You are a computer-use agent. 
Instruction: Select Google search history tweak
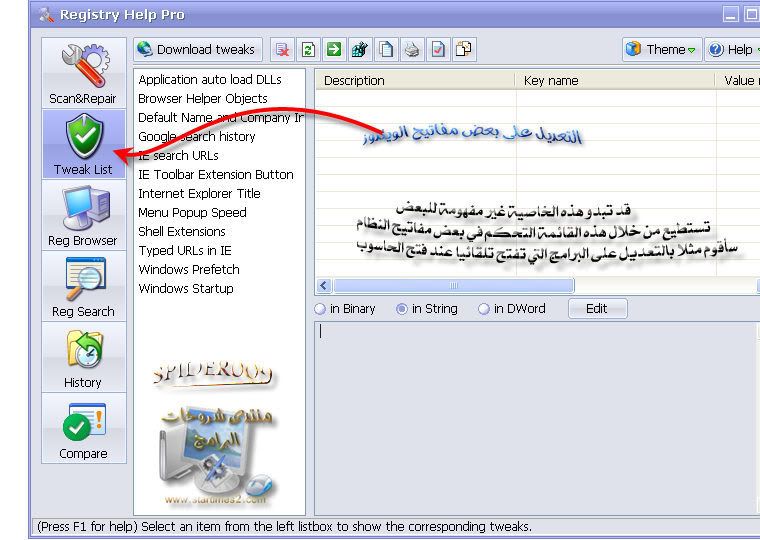(x=197, y=136)
